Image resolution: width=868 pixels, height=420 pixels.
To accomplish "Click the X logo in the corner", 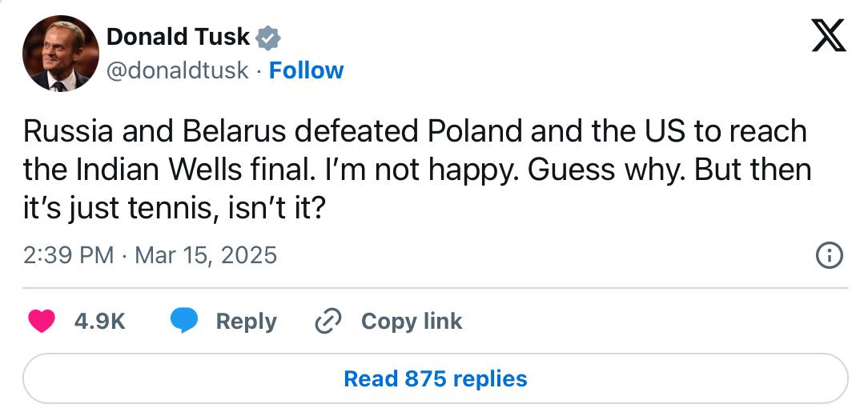I will point(829,35).
